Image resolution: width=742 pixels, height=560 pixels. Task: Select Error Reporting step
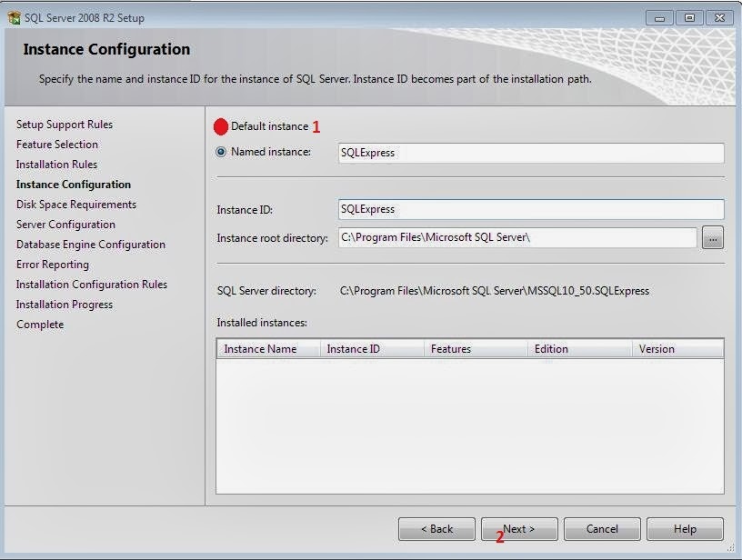(53, 265)
